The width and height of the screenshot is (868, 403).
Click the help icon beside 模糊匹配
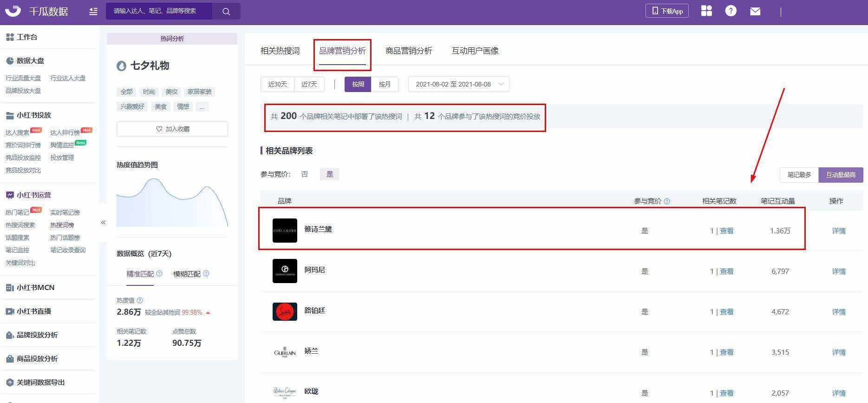coord(206,274)
